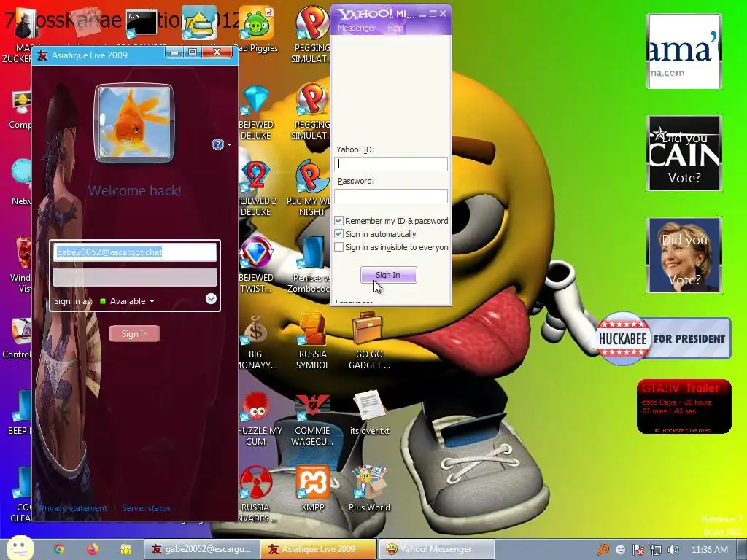This screenshot has height=560, width=747.
Task: Click the GTA:IV Trailer countdown gadget
Action: pyautogui.click(x=684, y=406)
